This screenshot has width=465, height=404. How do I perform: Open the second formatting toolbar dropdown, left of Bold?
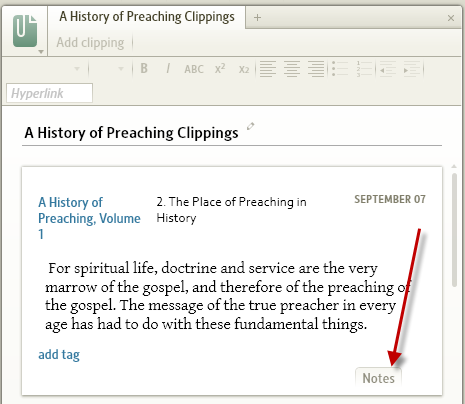[x=121, y=69]
